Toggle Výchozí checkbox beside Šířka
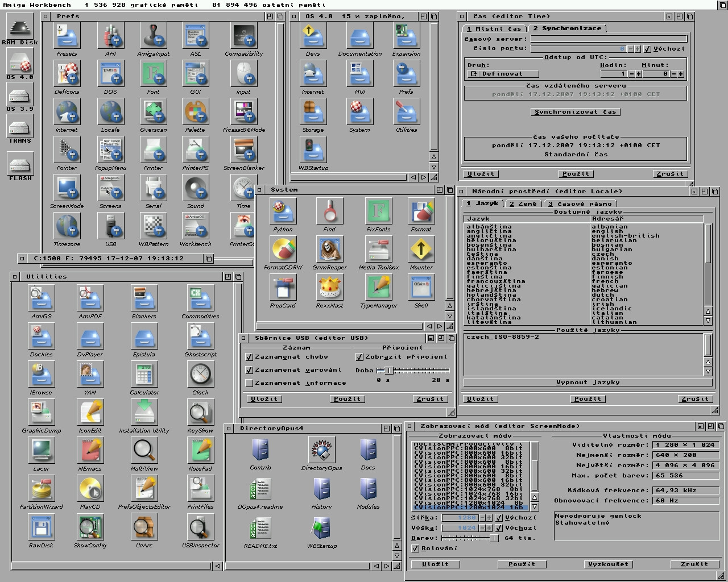The width and height of the screenshot is (728, 582). [499, 518]
